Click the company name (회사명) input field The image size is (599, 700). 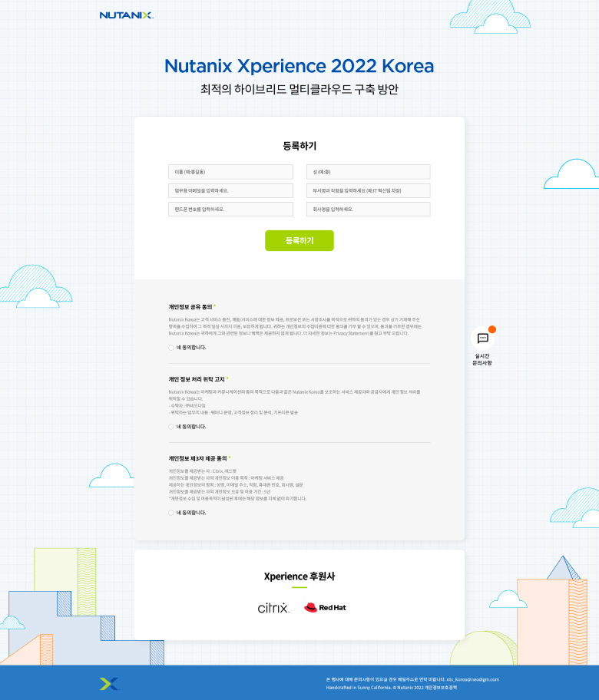tap(368, 210)
